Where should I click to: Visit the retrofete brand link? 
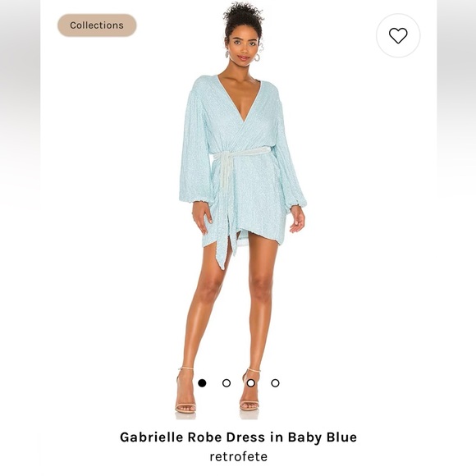tap(238, 456)
